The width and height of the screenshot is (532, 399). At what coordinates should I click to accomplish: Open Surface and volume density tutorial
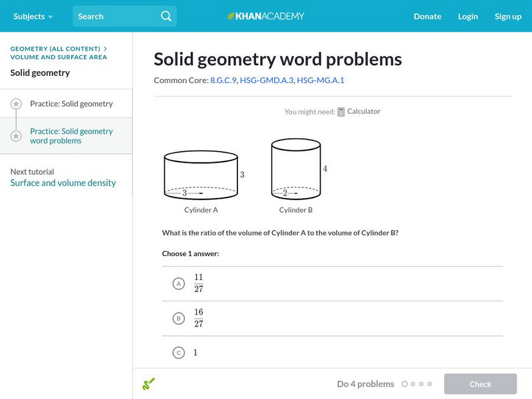point(63,183)
